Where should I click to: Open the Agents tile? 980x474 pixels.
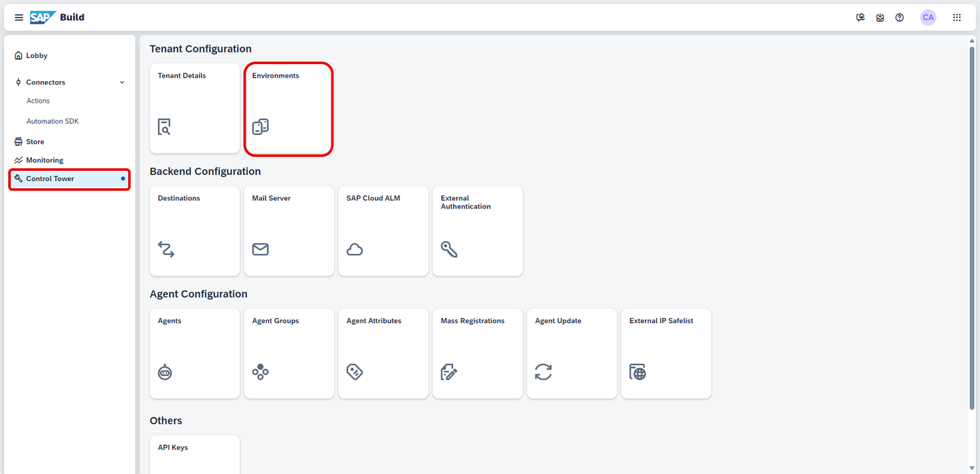pyautogui.click(x=195, y=353)
